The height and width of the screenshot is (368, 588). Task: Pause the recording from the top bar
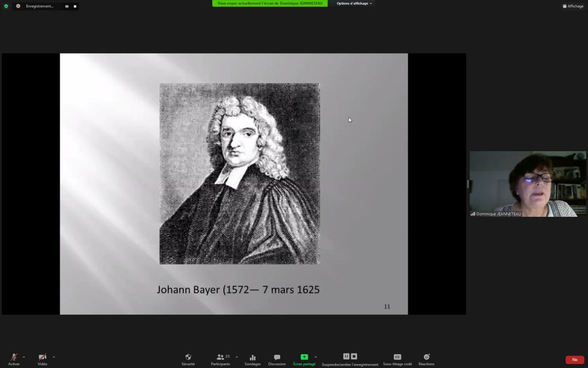point(67,6)
